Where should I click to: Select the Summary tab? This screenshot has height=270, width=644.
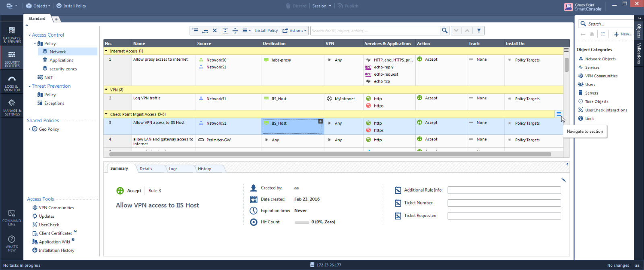[119, 169]
